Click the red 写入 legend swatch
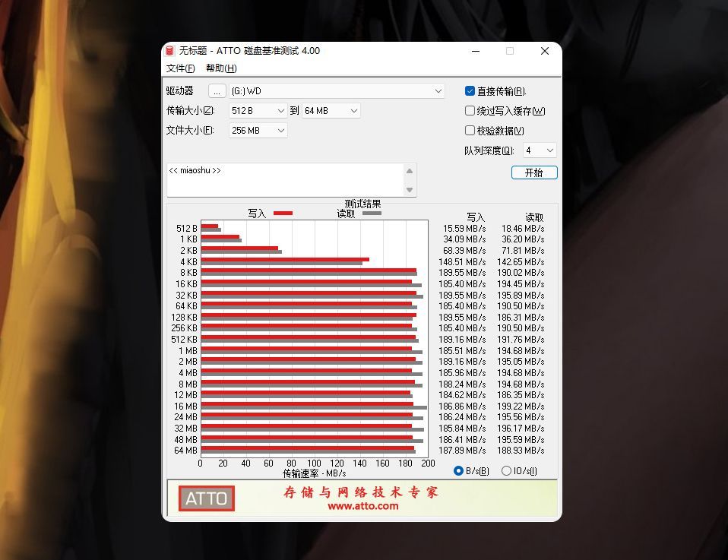 pyautogui.click(x=283, y=213)
